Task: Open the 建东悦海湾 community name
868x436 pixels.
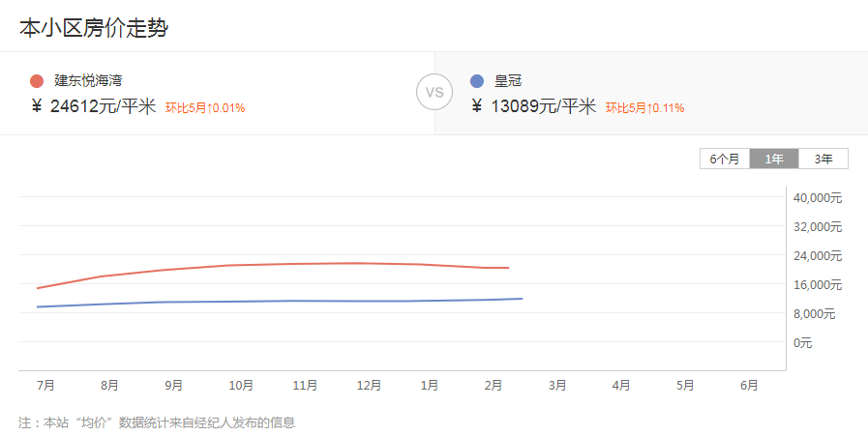Action: point(88,81)
